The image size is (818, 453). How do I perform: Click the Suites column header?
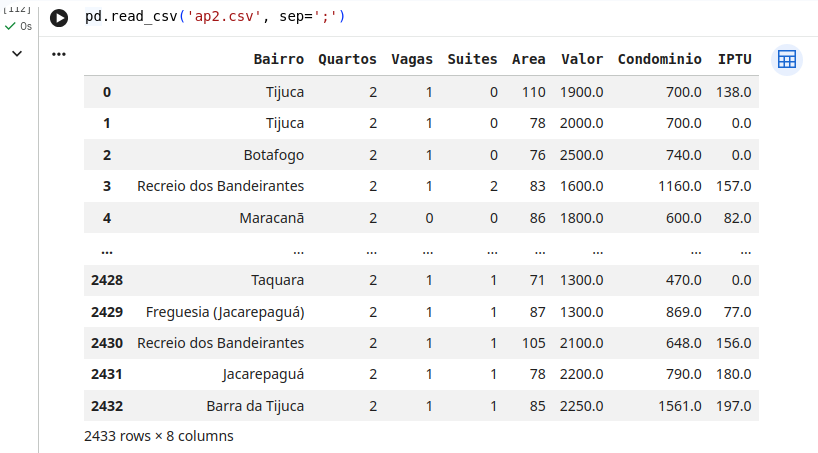point(472,59)
